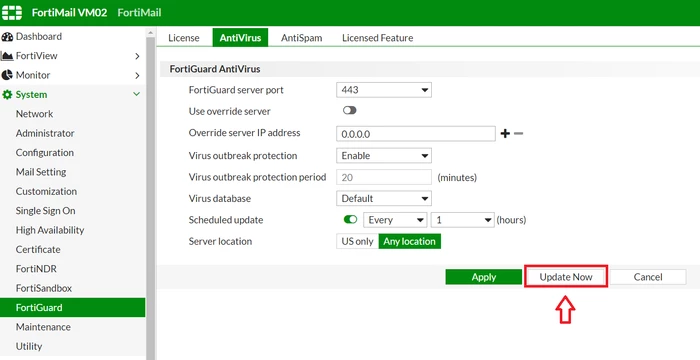Add override server with plus icon
This screenshot has height=360, width=700.
coord(505,134)
